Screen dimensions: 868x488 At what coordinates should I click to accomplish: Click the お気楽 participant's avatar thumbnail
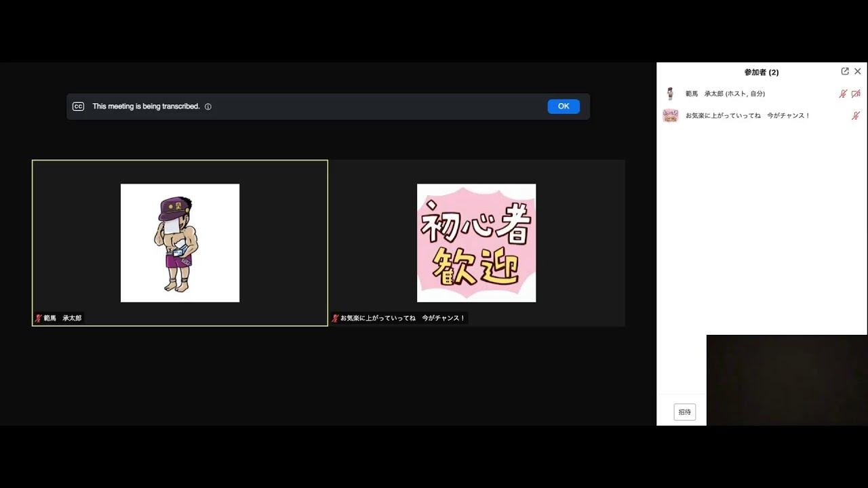click(671, 115)
